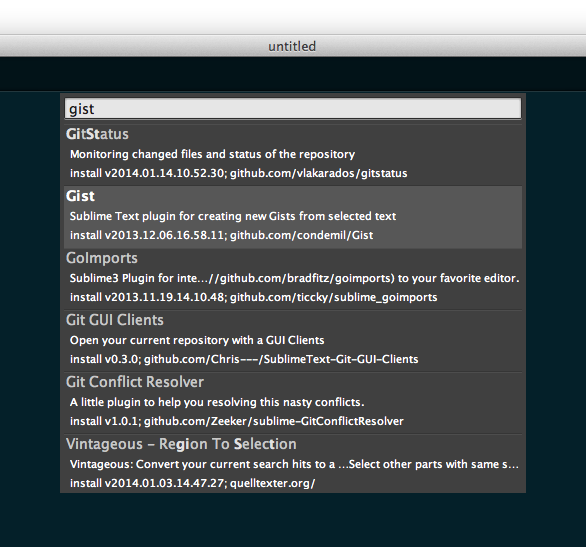Click "Sublime Text plugin for creating new Gists" description

coord(233,216)
